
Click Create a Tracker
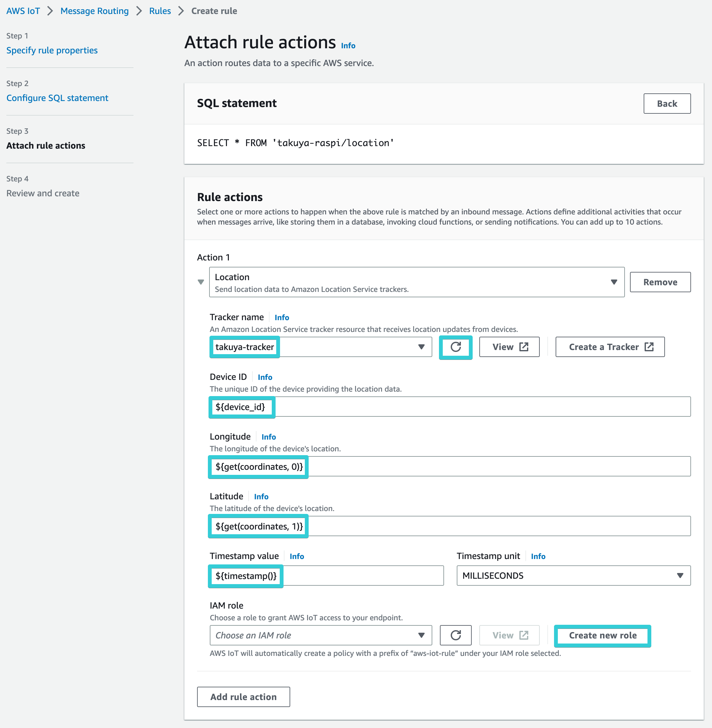pos(610,347)
